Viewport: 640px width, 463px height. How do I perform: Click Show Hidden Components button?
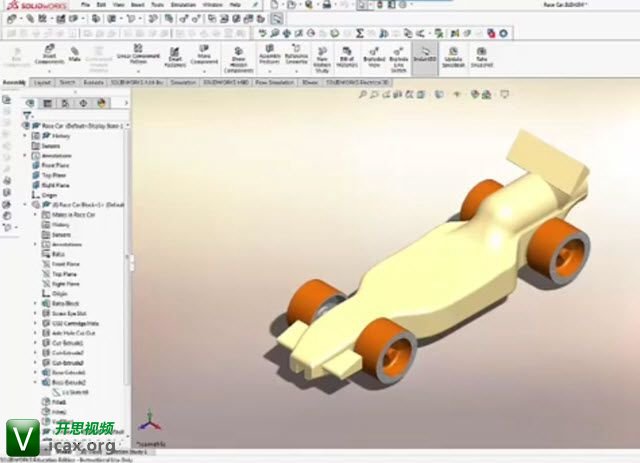click(x=238, y=59)
